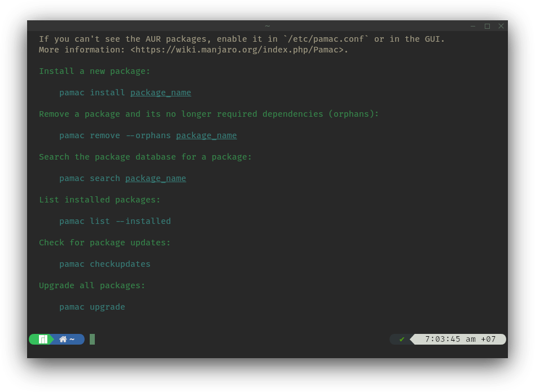Click the maximize button in the title bar
Screen dimensions: 535x392
pos(486,26)
